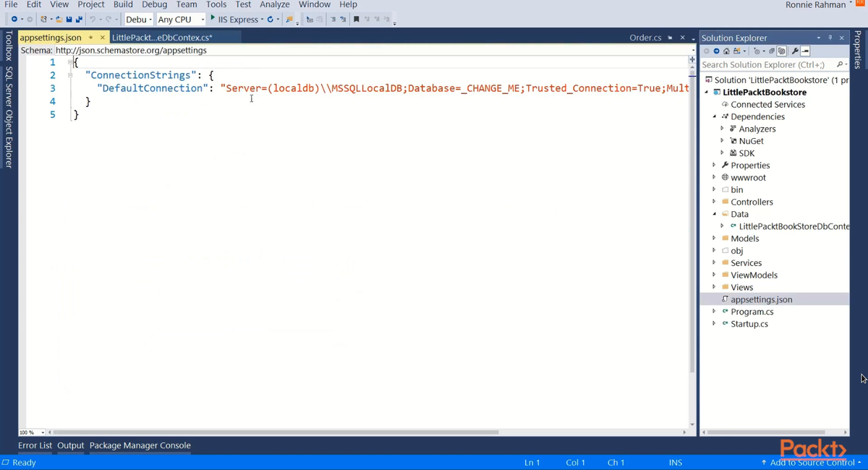This screenshot has width=868, height=470.
Task: Open the SQL Server Object Explorer side tab
Action: pos(9,118)
